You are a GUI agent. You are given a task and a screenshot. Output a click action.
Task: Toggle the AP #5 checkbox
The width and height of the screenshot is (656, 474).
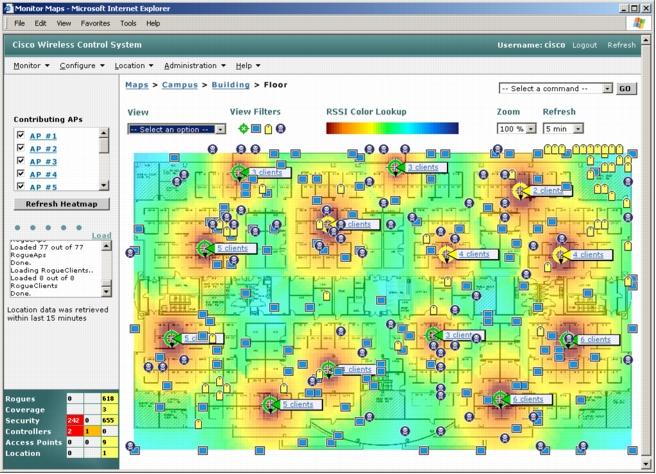click(x=20, y=186)
